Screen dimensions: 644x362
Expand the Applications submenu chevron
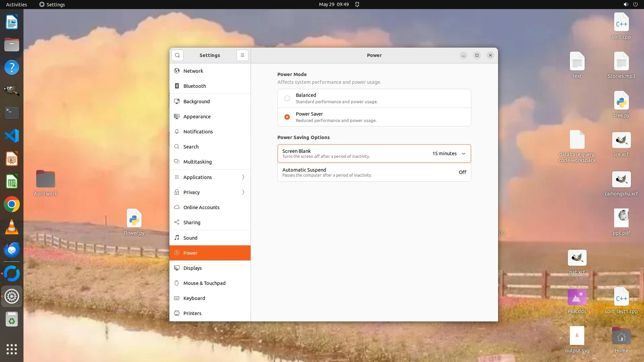coord(243,177)
